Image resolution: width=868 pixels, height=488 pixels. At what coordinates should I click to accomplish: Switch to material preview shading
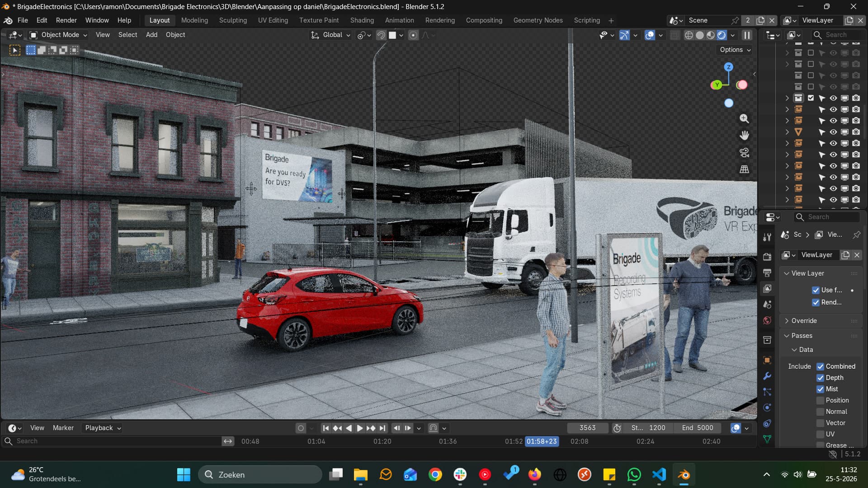[711, 35]
